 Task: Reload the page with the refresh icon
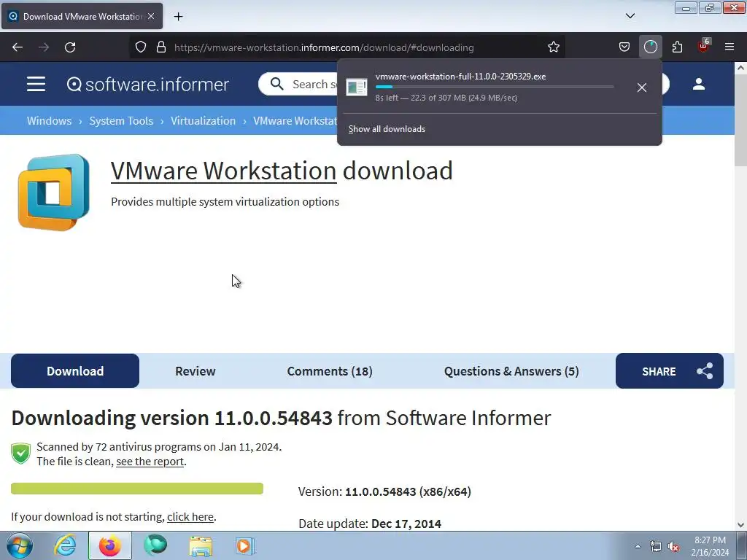click(70, 47)
